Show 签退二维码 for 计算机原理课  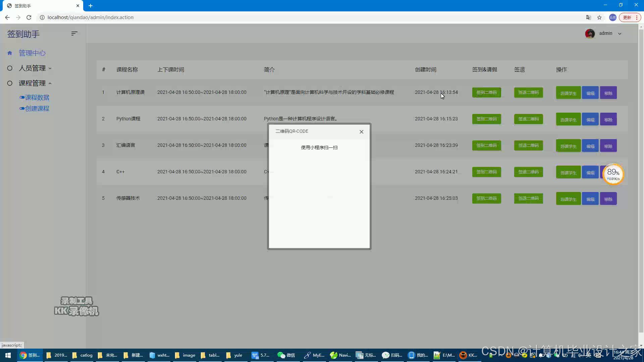pyautogui.click(x=529, y=93)
